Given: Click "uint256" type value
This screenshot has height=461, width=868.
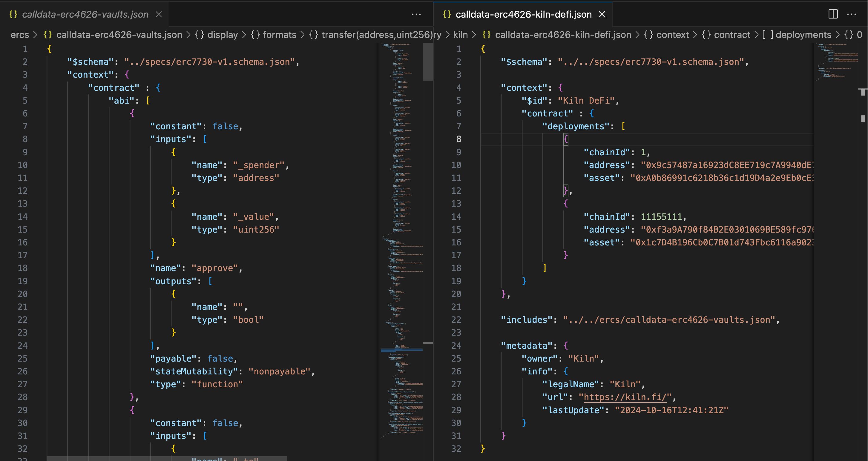Looking at the screenshot, I should coord(256,229).
